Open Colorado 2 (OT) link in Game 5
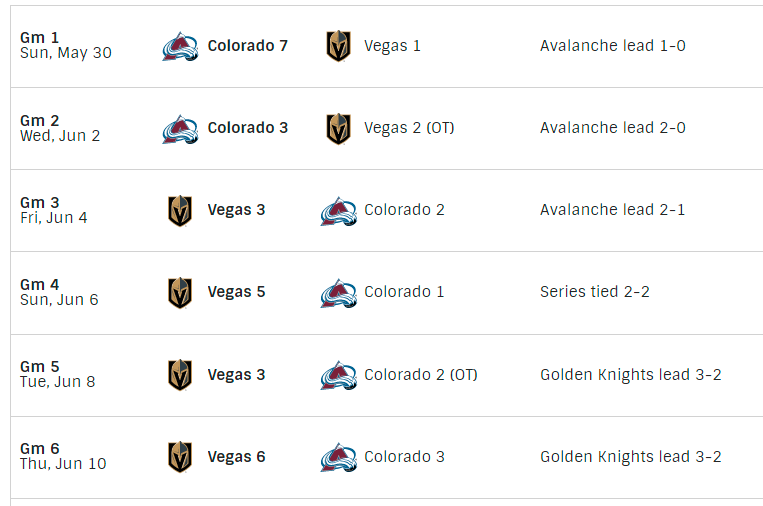The height and width of the screenshot is (506, 763). (x=420, y=375)
